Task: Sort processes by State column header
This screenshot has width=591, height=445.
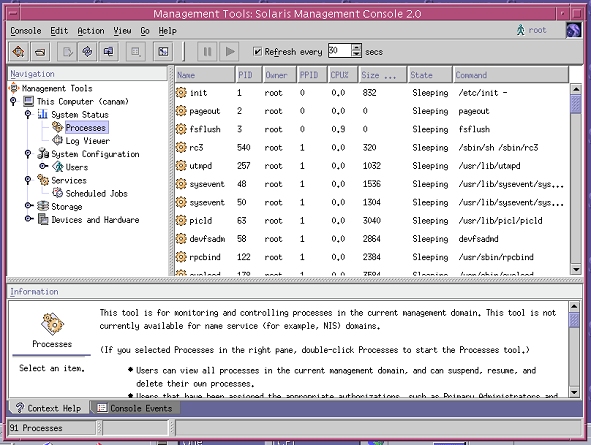Action: pos(430,75)
